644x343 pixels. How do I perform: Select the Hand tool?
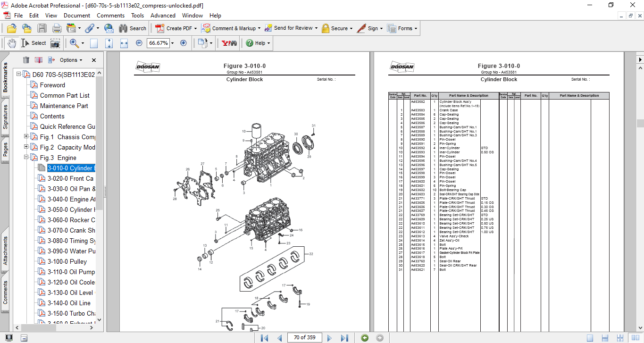(11, 43)
